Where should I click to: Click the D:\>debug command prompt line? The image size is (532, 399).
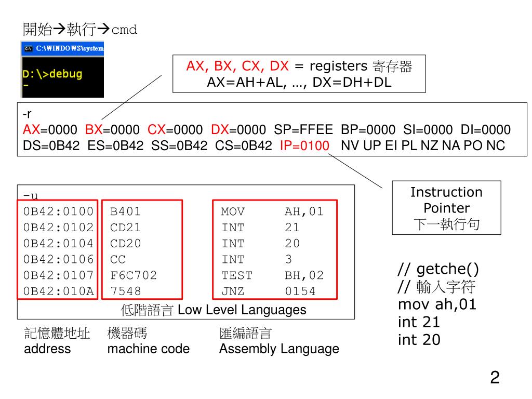click(x=52, y=74)
